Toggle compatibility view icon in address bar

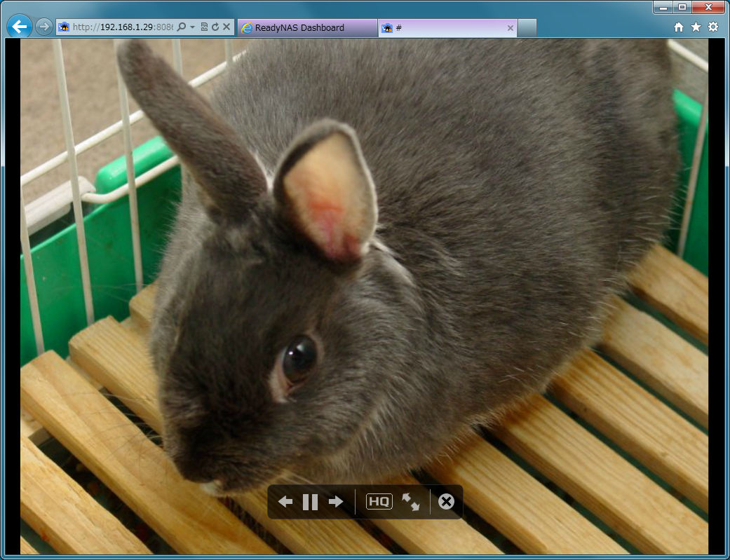point(204,27)
